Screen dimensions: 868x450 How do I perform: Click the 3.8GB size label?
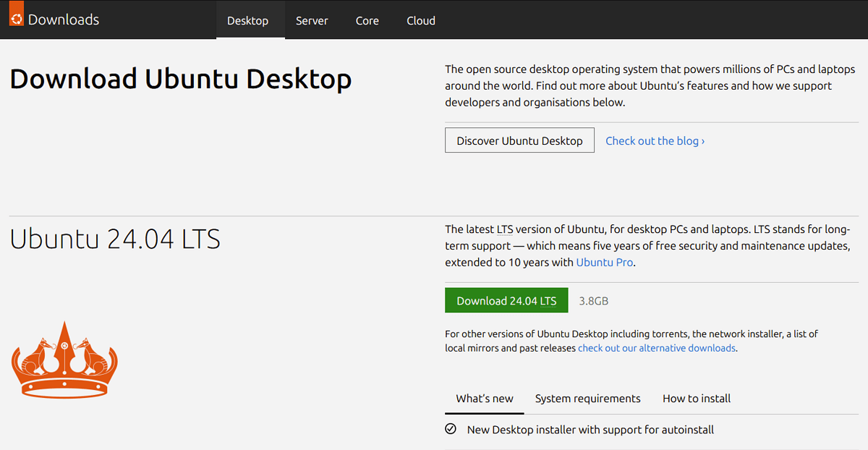[593, 300]
